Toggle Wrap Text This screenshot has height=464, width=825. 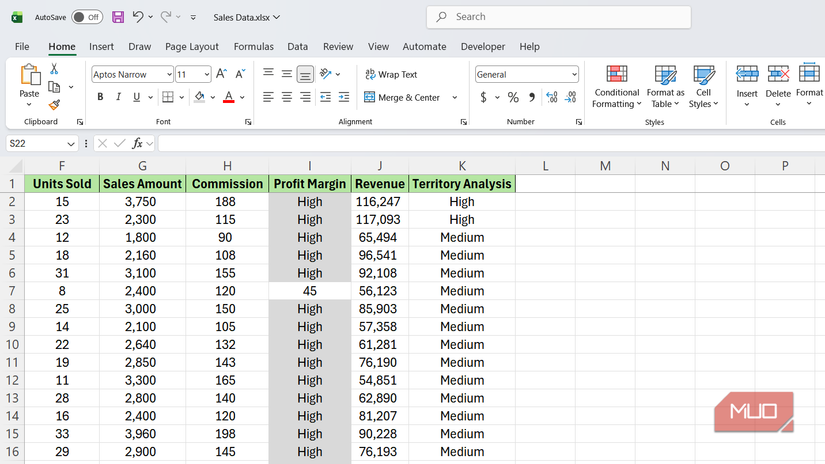pyautogui.click(x=391, y=74)
